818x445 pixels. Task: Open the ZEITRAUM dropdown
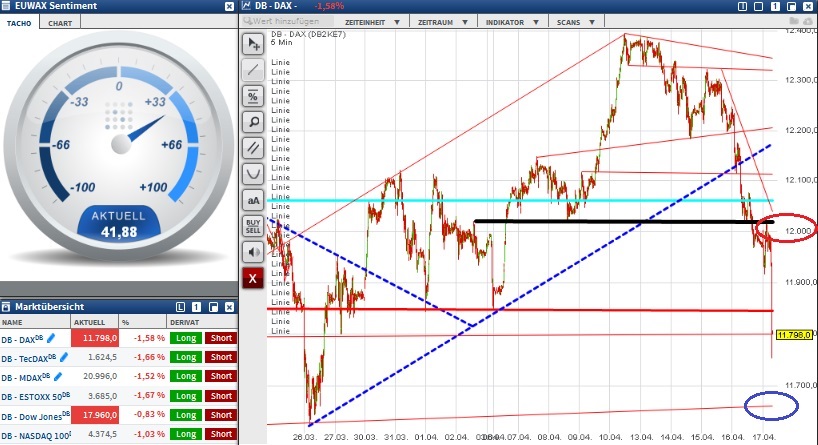(x=442, y=22)
